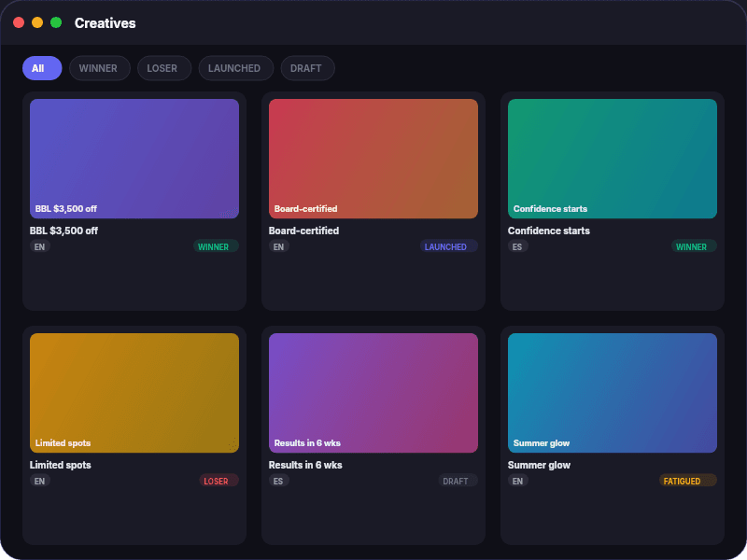Click the BBL $3,500 off card title
Image resolution: width=747 pixels, height=560 pixels.
63,231
